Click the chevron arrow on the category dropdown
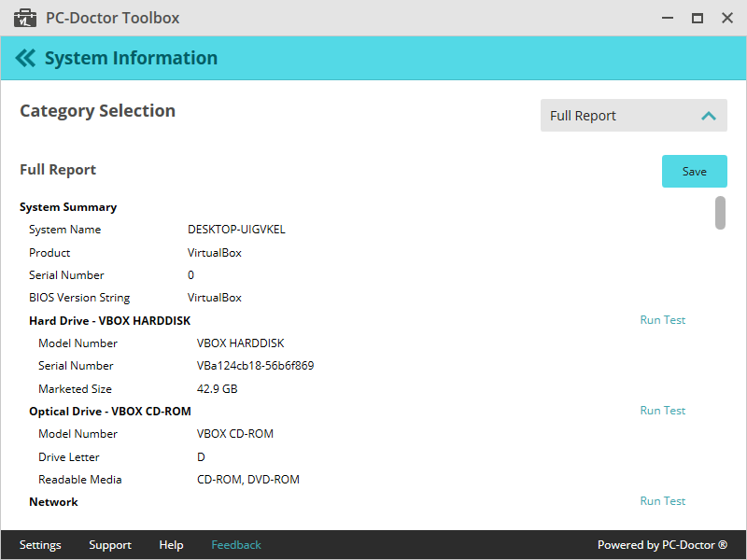 pyautogui.click(x=709, y=116)
